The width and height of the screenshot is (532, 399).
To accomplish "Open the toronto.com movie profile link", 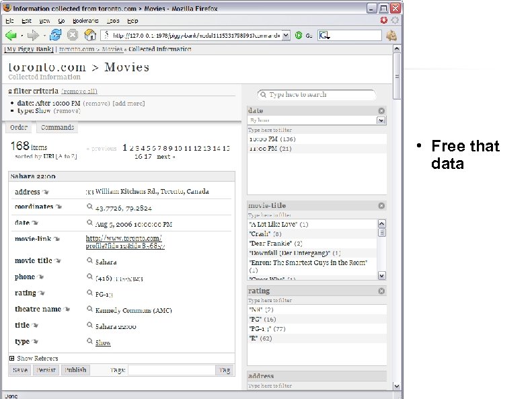I will click(x=125, y=242).
